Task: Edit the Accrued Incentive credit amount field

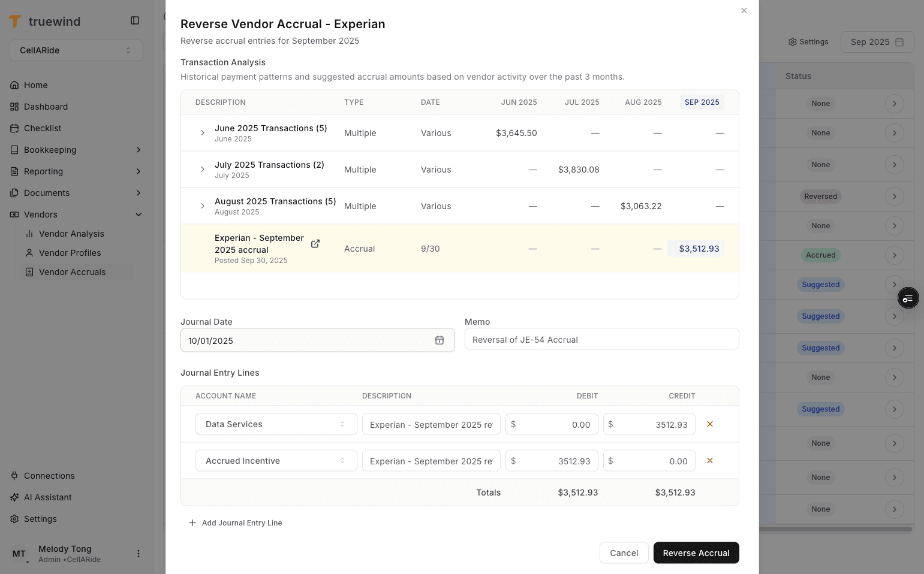Action: click(649, 461)
